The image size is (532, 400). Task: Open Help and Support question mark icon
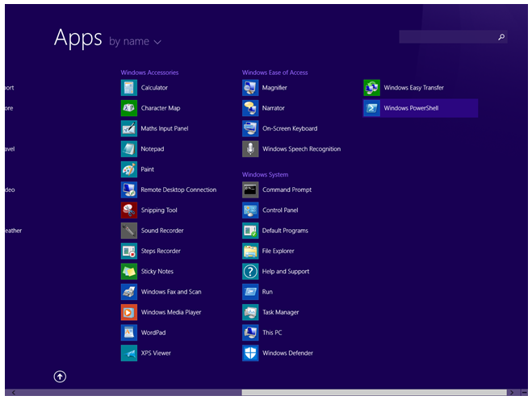tap(250, 271)
